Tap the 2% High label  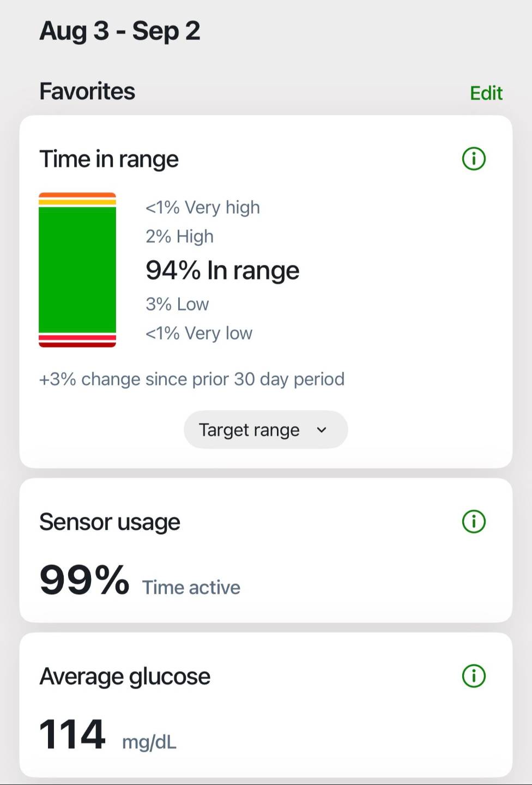tap(179, 236)
